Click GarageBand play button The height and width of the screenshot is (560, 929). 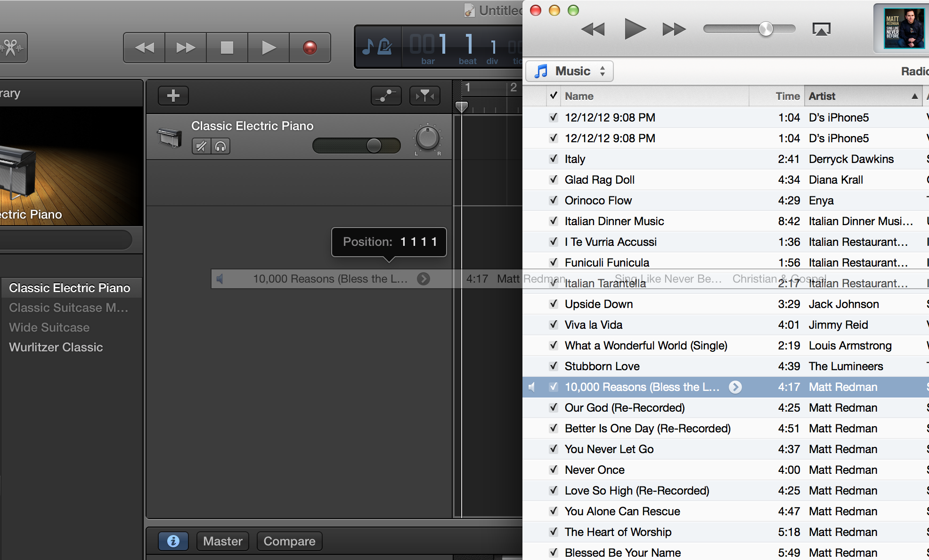pyautogui.click(x=269, y=48)
